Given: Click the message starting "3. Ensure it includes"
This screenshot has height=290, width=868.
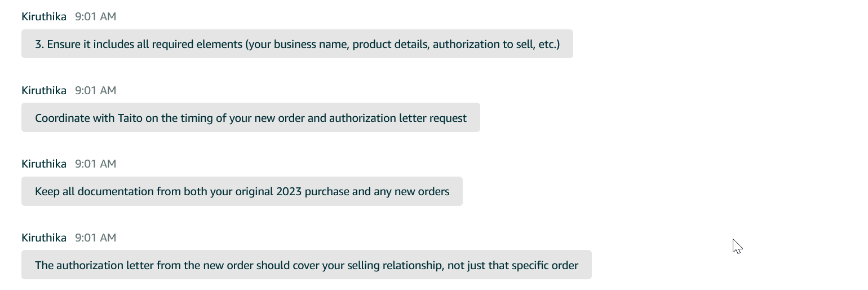Looking at the screenshot, I should tap(297, 44).
